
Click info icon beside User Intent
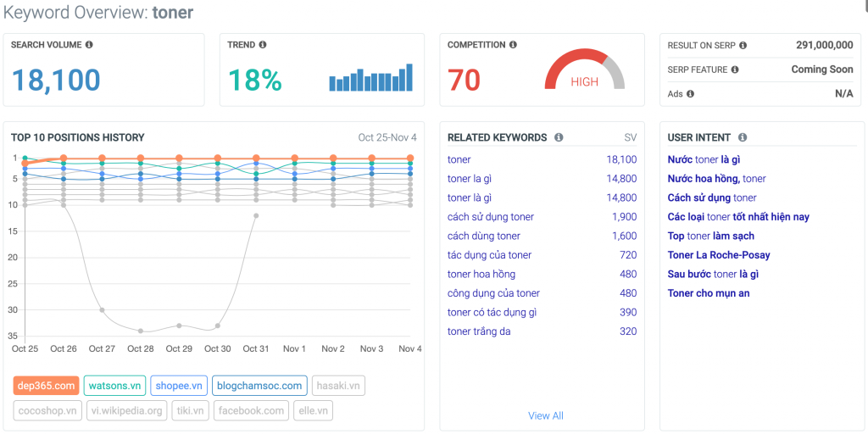click(x=743, y=137)
